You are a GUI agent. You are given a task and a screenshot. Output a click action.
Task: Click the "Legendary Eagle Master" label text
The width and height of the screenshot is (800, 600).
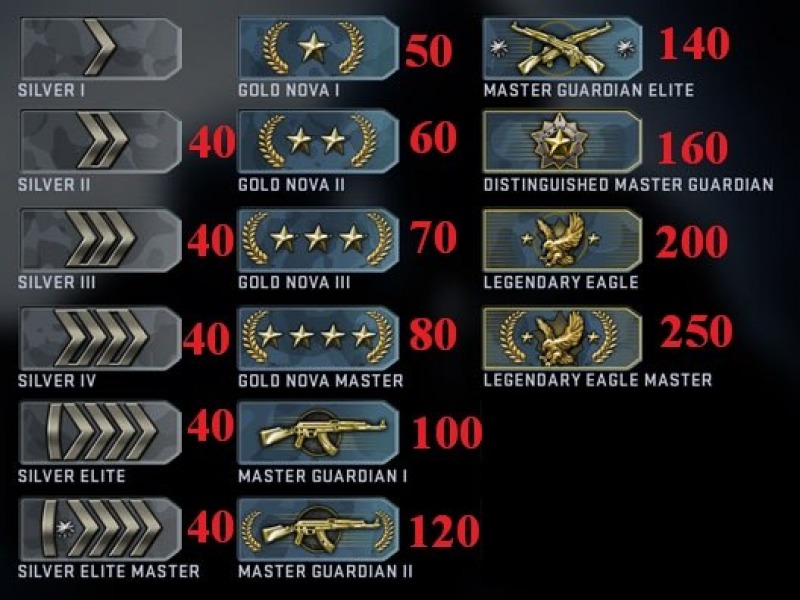(x=597, y=380)
